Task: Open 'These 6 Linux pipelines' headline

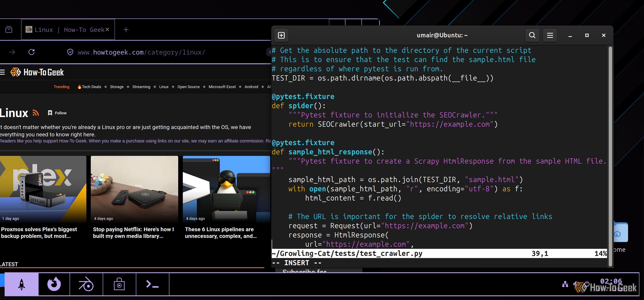Action: click(221, 233)
